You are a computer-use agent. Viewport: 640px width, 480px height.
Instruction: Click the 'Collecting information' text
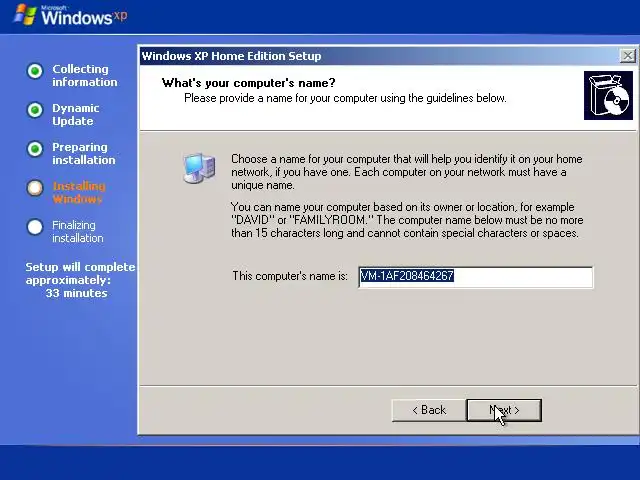point(84,76)
